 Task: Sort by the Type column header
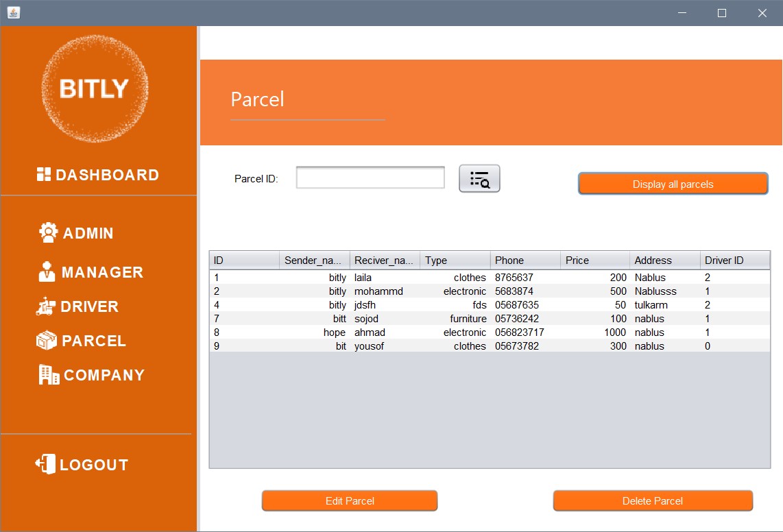[x=455, y=261]
